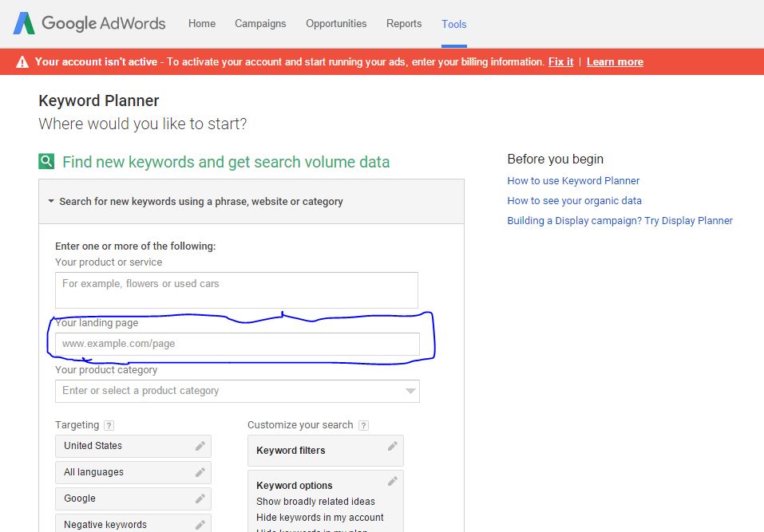The image size is (764, 532).
Task: Open How to use Keyword Planner link
Action: [x=573, y=180]
